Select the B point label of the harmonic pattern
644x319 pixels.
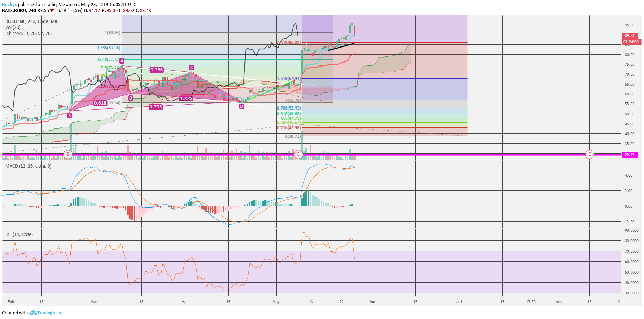[131, 98]
